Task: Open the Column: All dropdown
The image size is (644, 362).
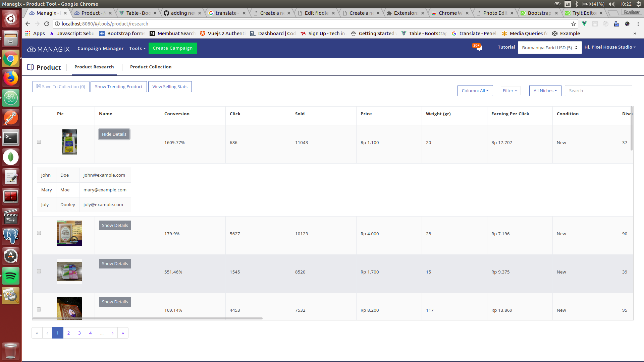Action: pos(475,90)
